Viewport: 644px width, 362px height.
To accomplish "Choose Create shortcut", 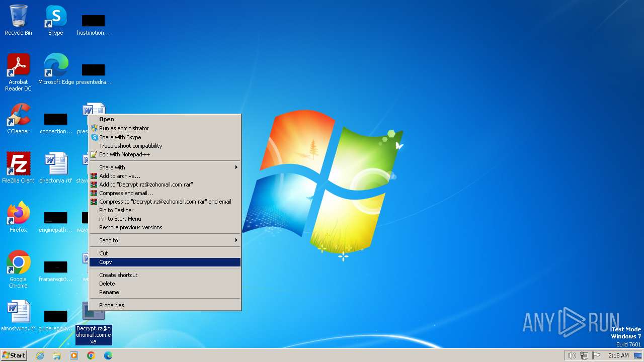I will [165, 275].
